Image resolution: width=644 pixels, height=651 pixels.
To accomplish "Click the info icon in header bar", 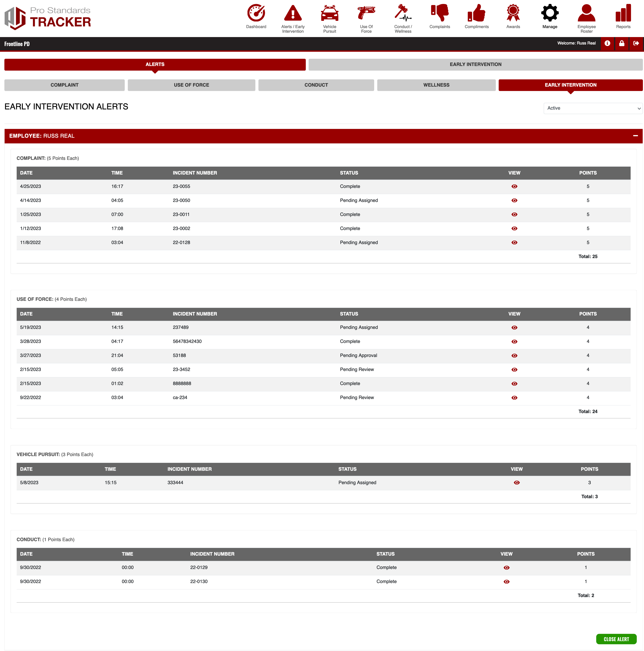I will pos(607,43).
